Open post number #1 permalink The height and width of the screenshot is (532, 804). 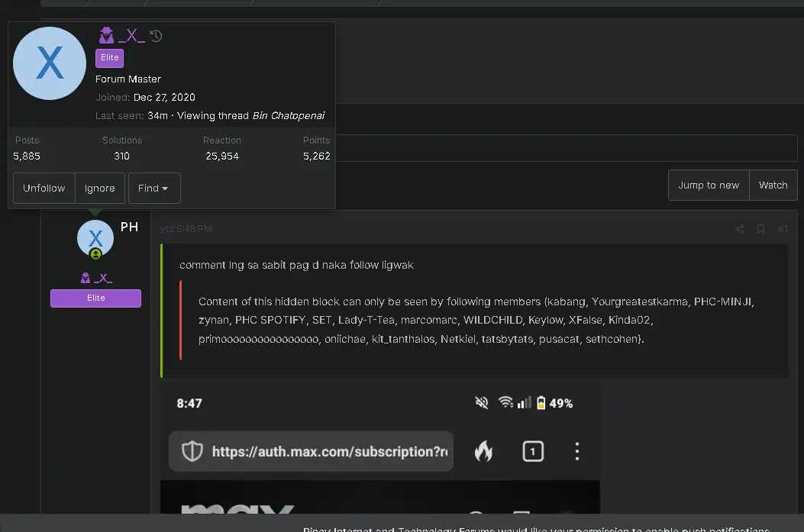point(783,228)
